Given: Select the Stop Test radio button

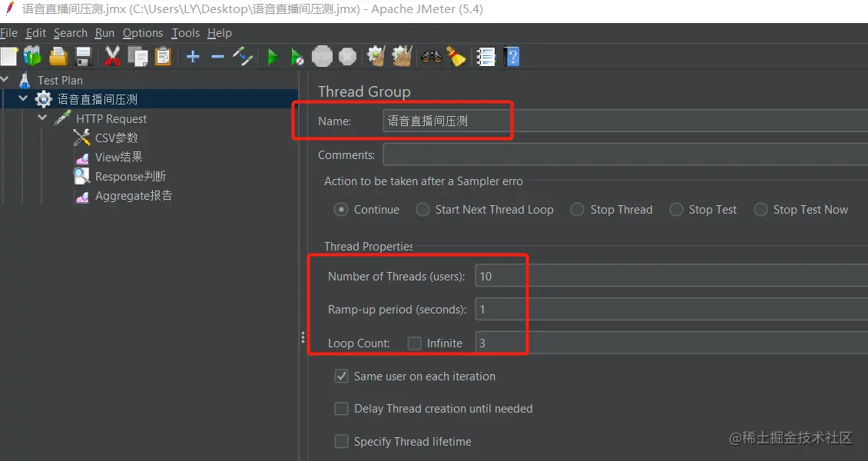Looking at the screenshot, I should pos(676,210).
